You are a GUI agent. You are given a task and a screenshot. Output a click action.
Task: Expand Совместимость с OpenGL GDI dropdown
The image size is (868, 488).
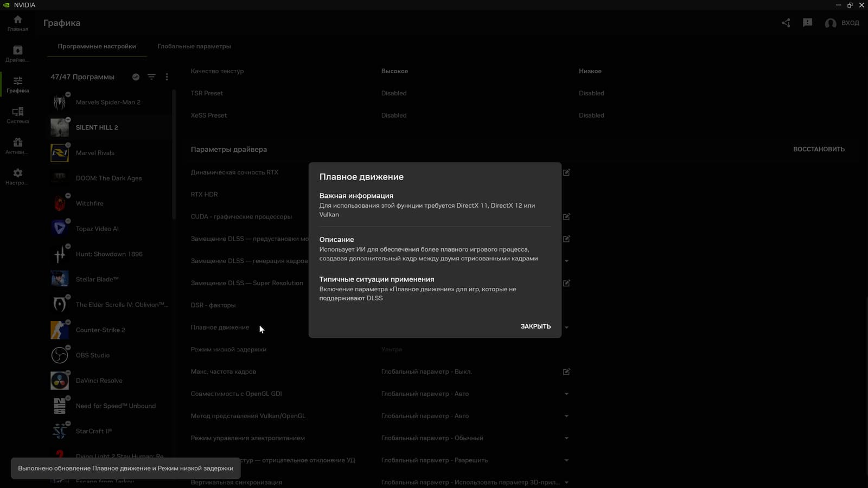(x=566, y=394)
